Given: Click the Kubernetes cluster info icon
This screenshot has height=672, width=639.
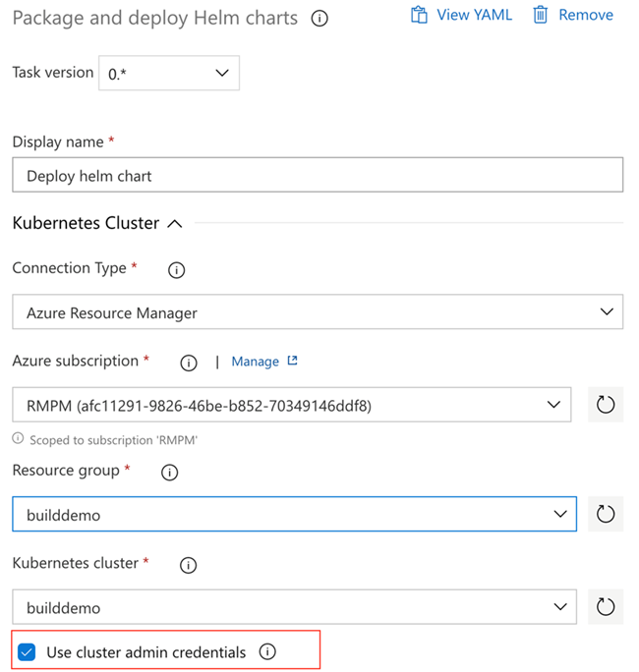Looking at the screenshot, I should pos(189,565).
